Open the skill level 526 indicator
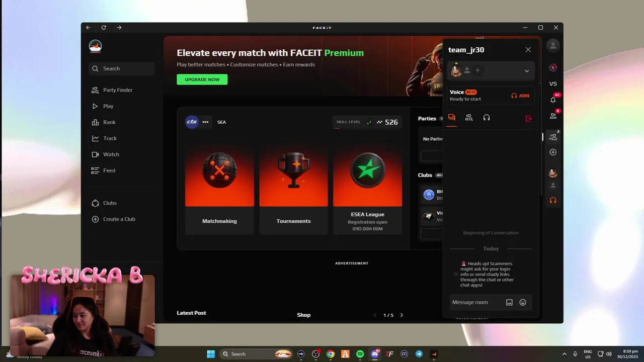The image size is (644, 362). (x=367, y=122)
